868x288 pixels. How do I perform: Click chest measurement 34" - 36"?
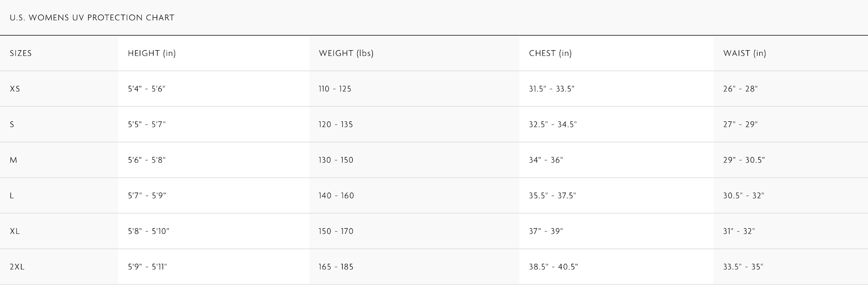[x=546, y=160]
